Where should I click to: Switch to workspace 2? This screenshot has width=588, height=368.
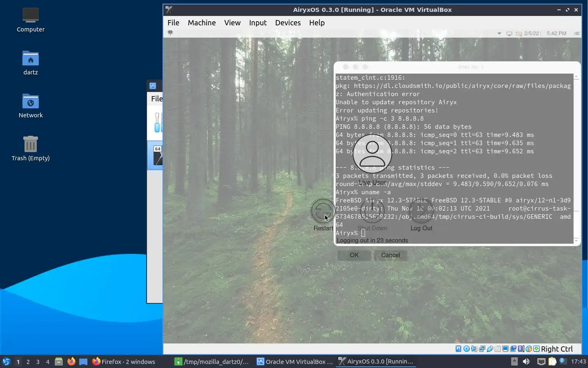(x=28, y=361)
